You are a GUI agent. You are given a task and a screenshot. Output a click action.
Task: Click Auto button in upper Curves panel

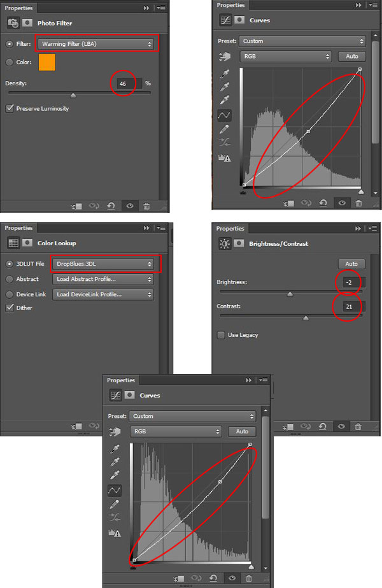tap(352, 56)
